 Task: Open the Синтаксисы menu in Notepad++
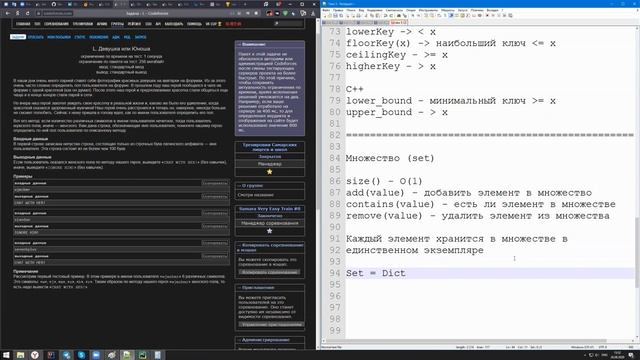click(394, 10)
